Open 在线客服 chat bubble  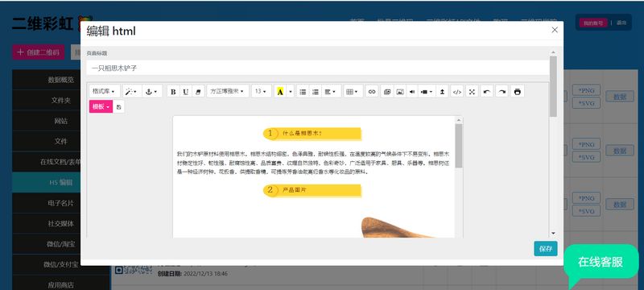click(x=601, y=262)
